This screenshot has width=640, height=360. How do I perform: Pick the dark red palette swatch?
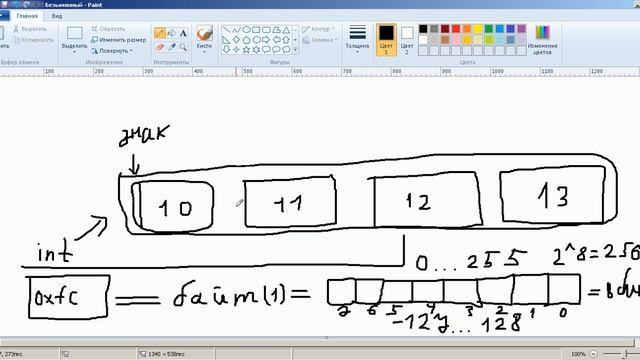click(x=445, y=29)
